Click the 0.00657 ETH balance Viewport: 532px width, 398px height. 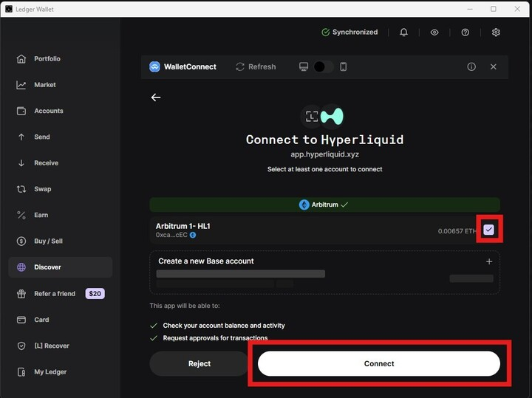pyautogui.click(x=457, y=231)
